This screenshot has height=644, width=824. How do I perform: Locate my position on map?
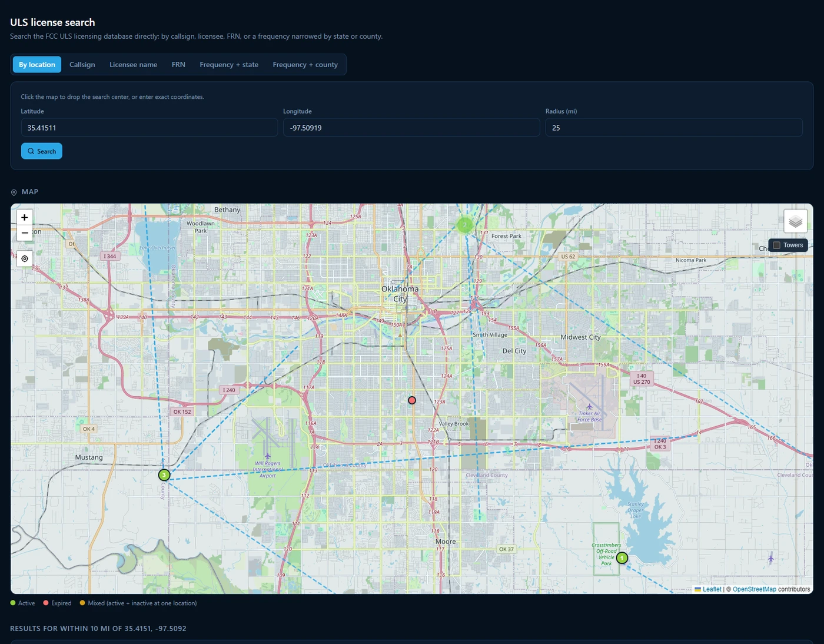[25, 258]
